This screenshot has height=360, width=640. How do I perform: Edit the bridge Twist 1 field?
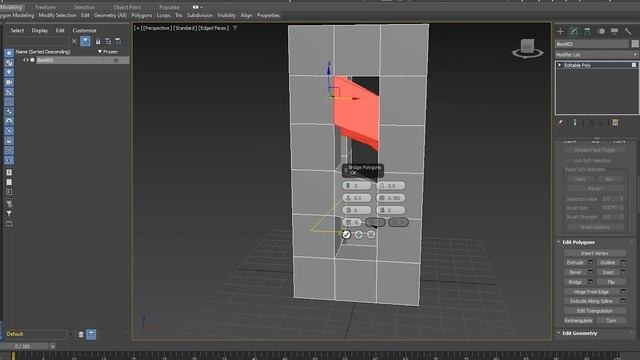coord(357,210)
